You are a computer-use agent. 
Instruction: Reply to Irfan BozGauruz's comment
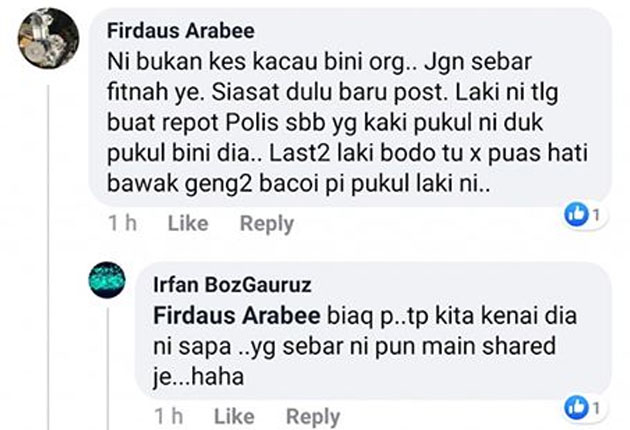point(313,417)
